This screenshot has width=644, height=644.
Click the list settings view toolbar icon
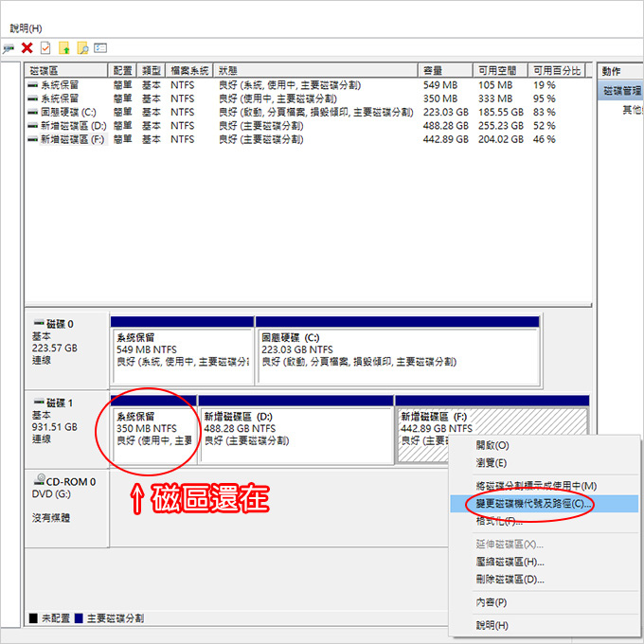pyautogui.click(x=100, y=48)
